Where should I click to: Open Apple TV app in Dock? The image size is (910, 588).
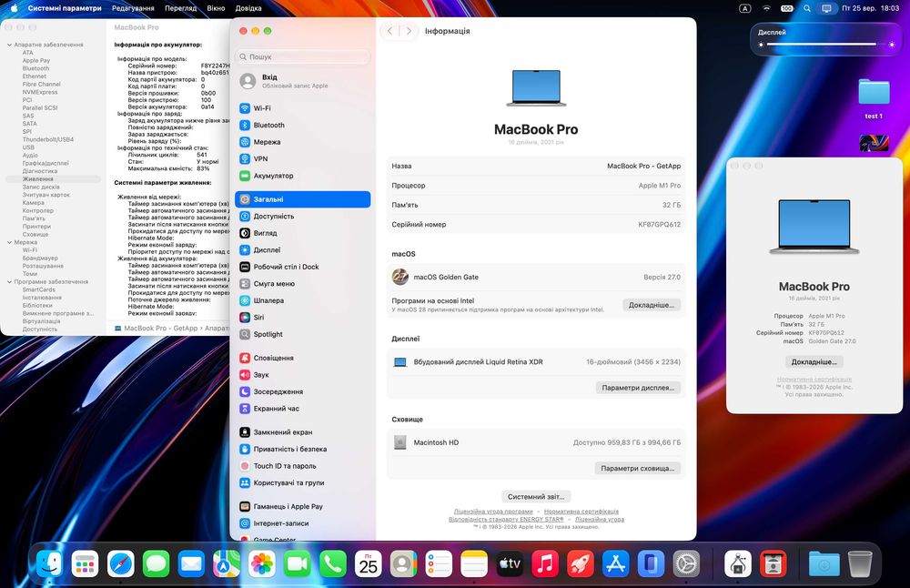coord(510,563)
